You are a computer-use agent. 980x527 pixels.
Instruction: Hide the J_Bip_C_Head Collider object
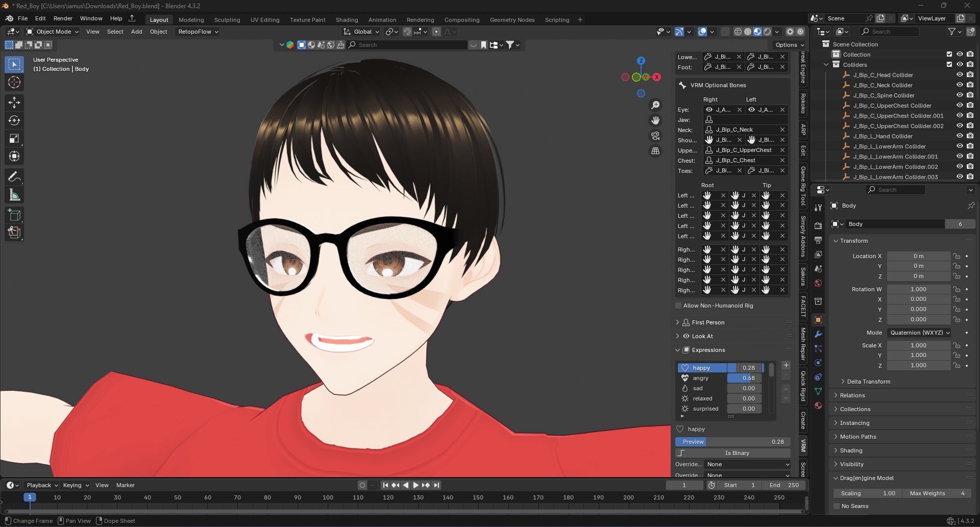[x=960, y=75]
